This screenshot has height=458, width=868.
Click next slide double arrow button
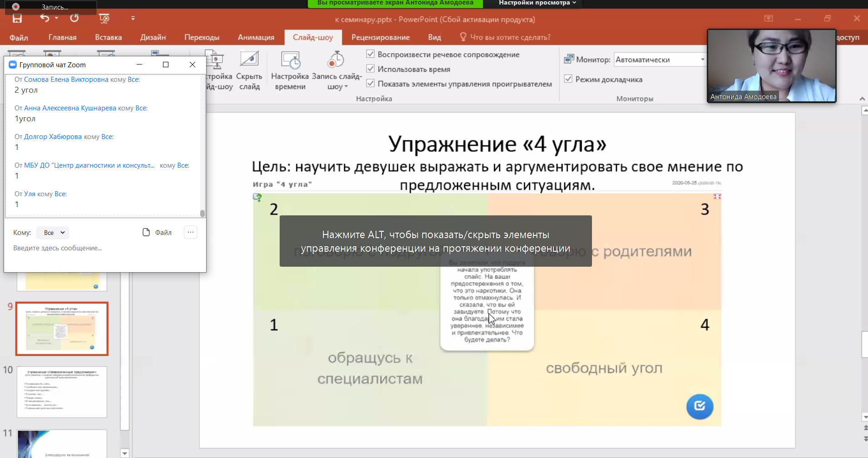tap(865, 439)
